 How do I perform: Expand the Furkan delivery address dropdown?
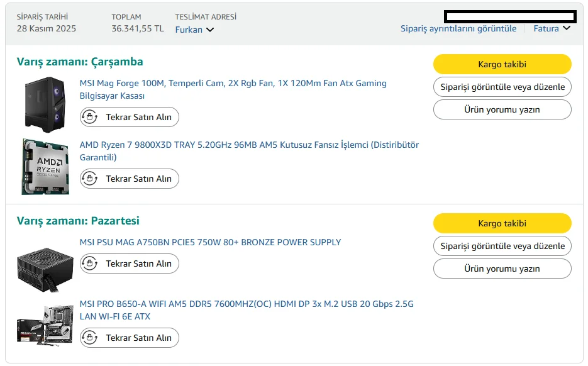click(194, 30)
